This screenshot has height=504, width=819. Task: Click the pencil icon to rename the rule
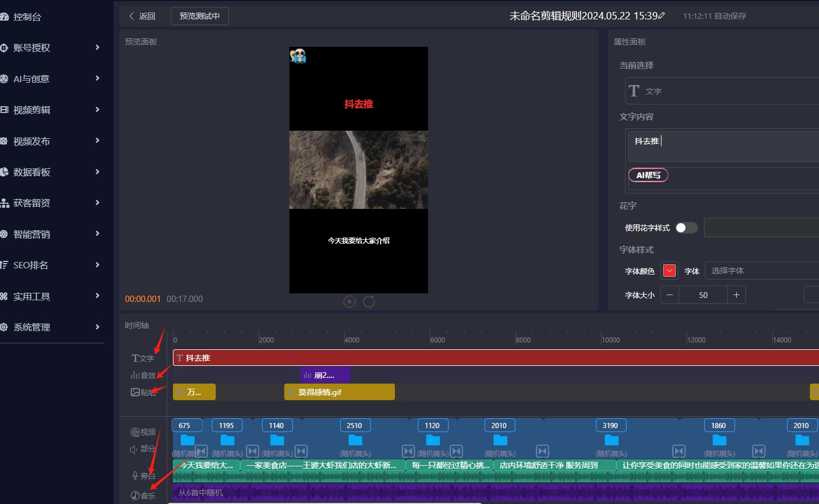click(x=662, y=16)
